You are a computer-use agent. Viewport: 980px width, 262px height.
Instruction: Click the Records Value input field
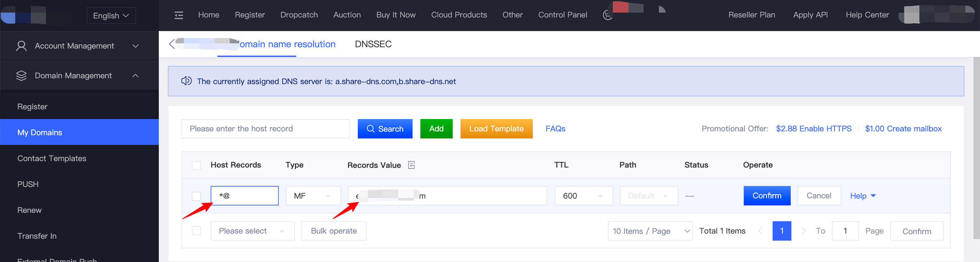click(x=448, y=196)
